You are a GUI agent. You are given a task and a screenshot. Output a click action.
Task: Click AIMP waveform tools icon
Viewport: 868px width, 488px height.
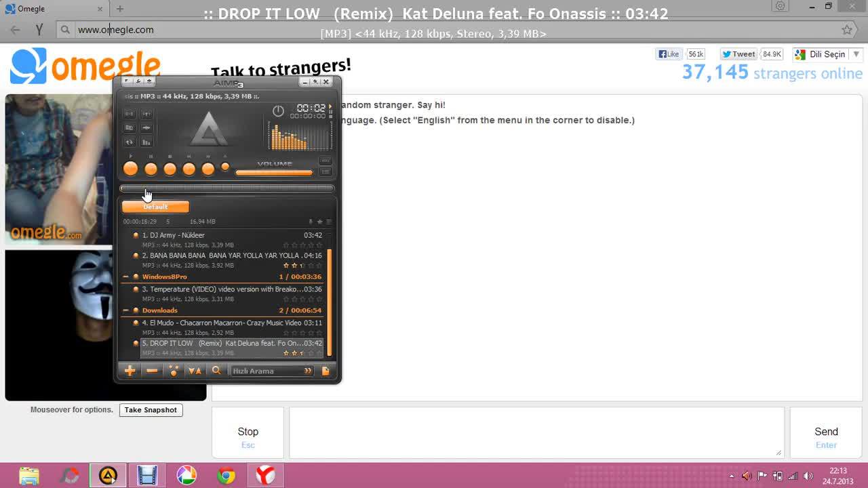pos(146,127)
